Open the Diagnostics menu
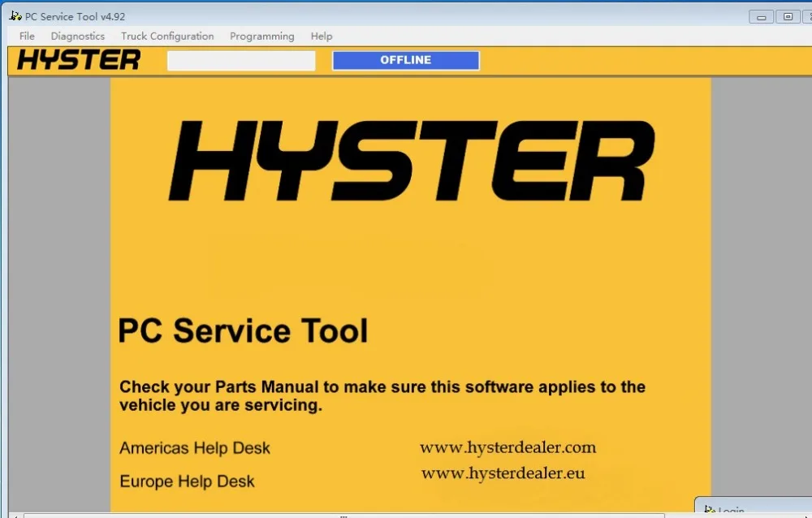 [78, 37]
